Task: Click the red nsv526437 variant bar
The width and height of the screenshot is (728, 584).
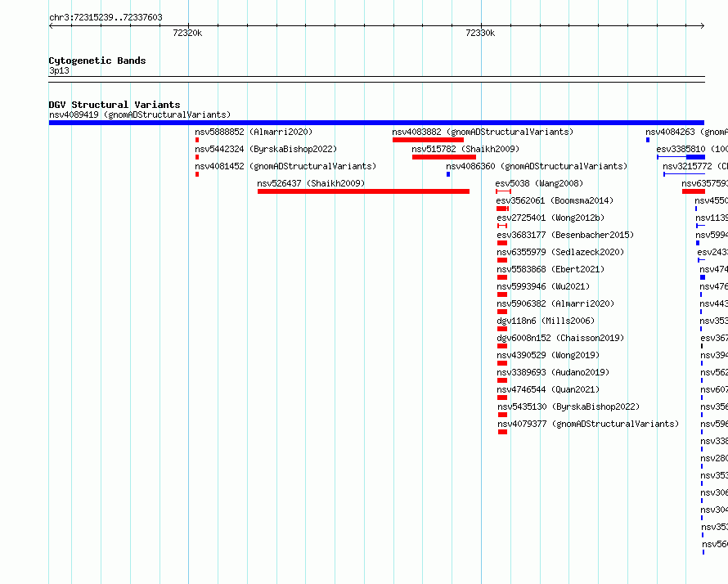Action: [x=363, y=191]
